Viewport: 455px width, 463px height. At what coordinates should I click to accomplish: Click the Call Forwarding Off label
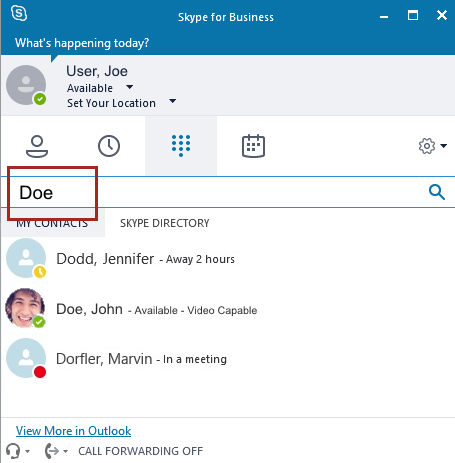(140, 451)
